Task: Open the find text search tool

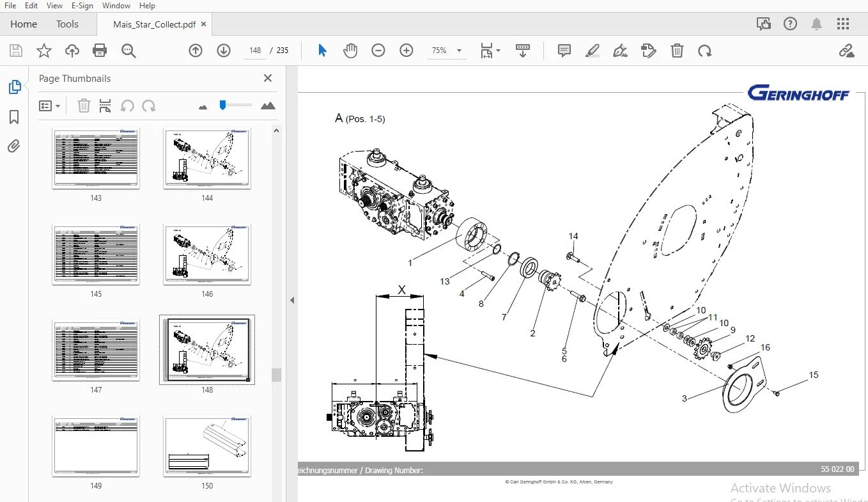Action: coord(129,51)
